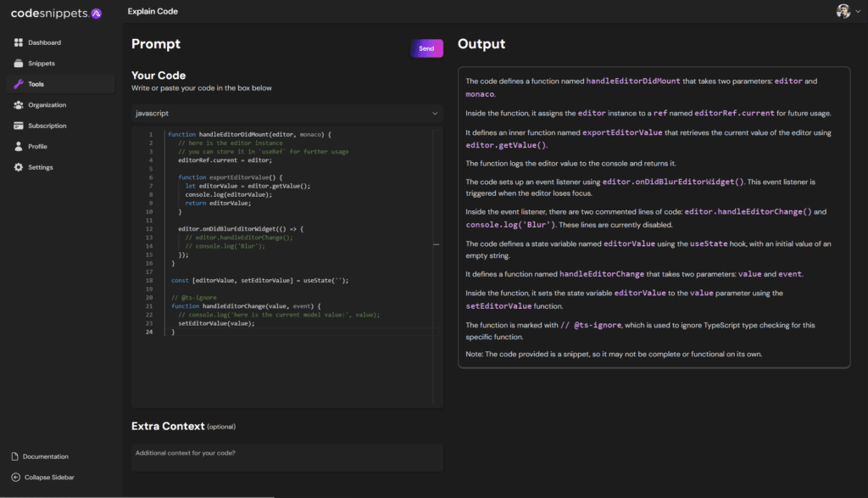This screenshot has height=498, width=868.
Task: Open the Settings gear icon
Action: click(19, 167)
